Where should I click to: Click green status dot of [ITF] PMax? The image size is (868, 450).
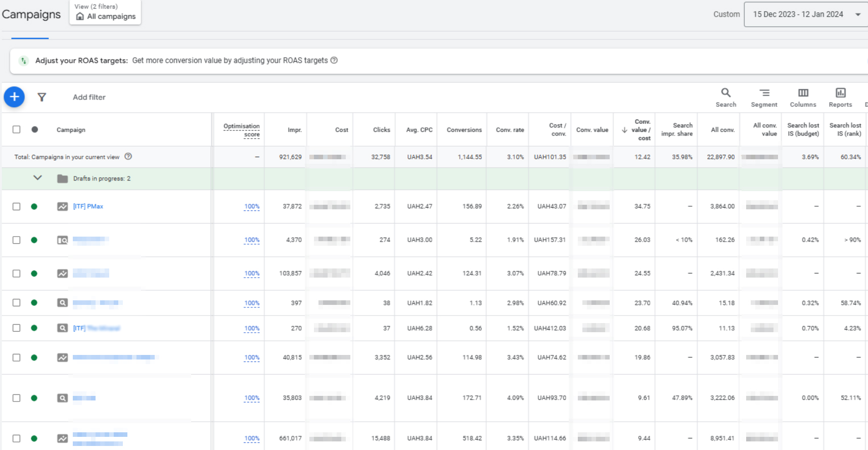[34, 206]
